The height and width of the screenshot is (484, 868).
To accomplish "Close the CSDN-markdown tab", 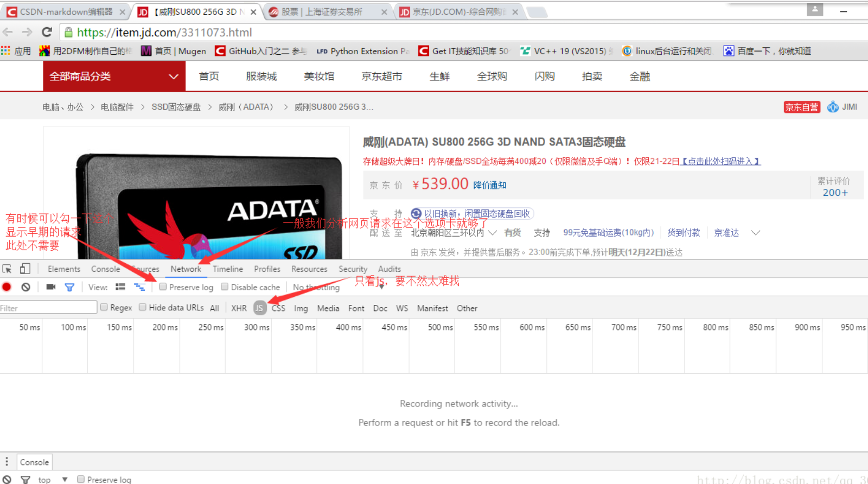I will [122, 12].
